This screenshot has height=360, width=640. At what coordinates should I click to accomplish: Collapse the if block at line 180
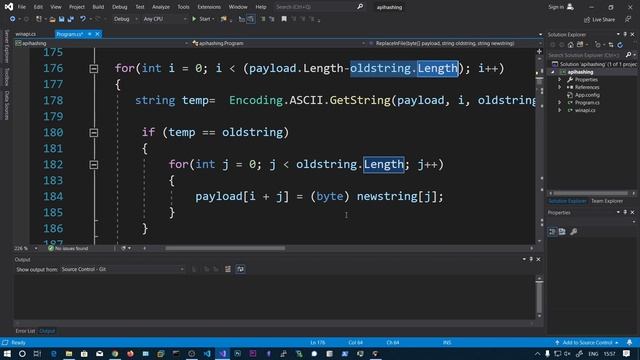click(x=93, y=133)
